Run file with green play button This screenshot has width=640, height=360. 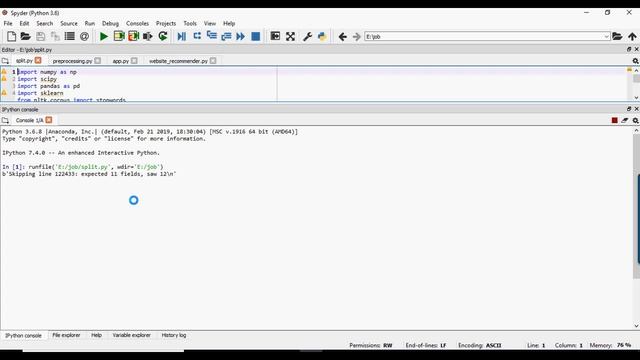coord(104,36)
